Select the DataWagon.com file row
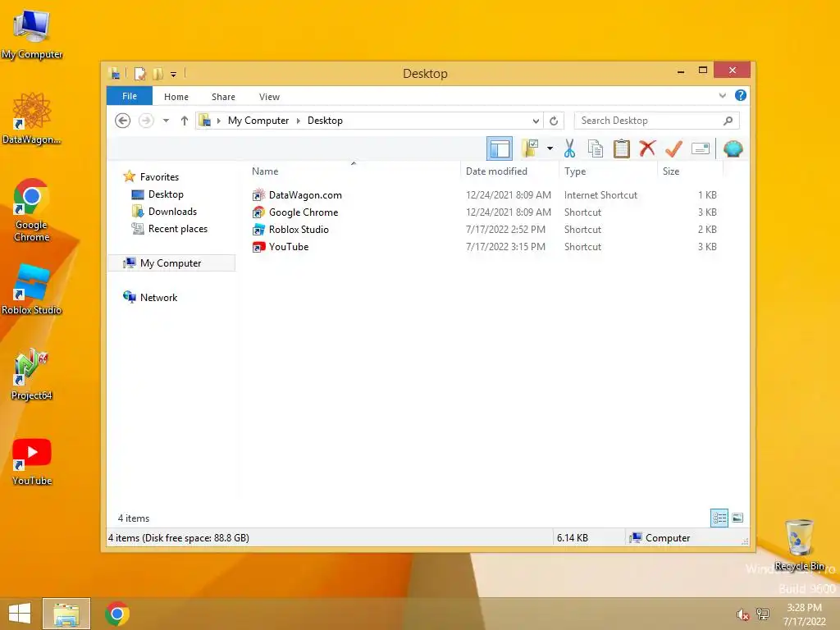 (484, 195)
